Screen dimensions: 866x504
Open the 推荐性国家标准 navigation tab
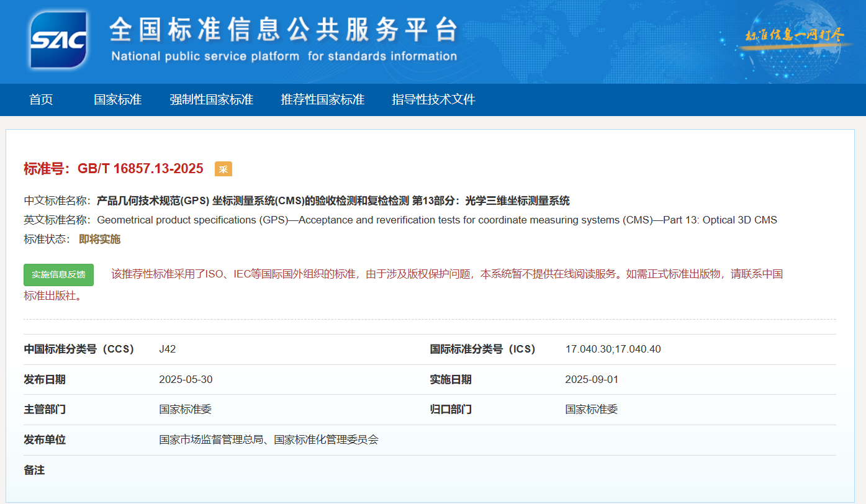click(322, 99)
